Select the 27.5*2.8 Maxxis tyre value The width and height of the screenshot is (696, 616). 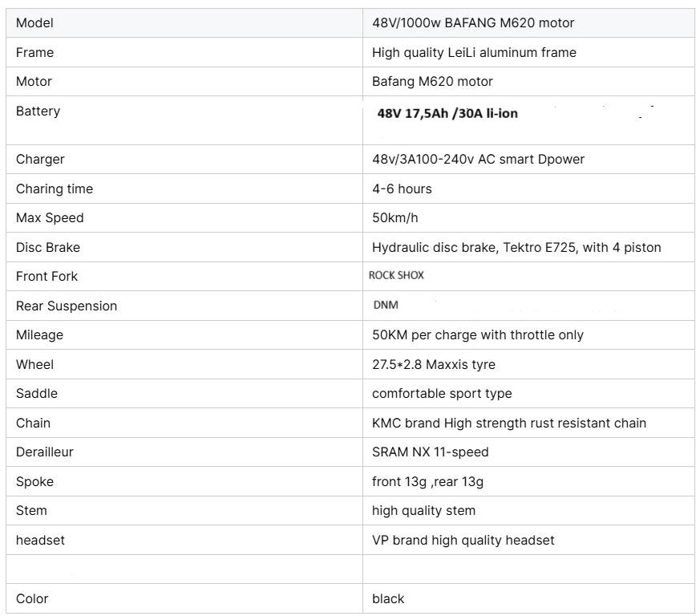coord(434,365)
